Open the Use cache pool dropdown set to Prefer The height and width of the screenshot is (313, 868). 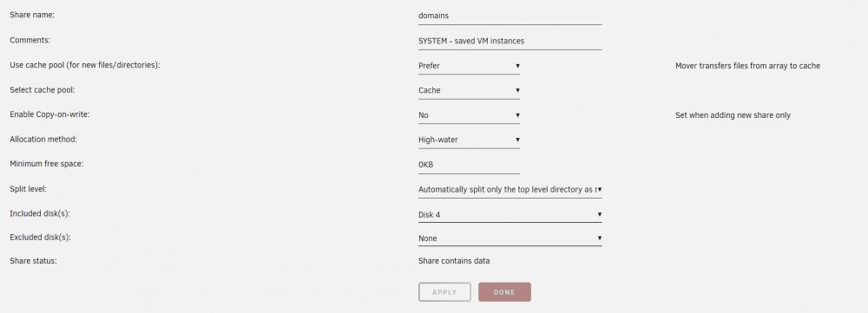point(469,66)
